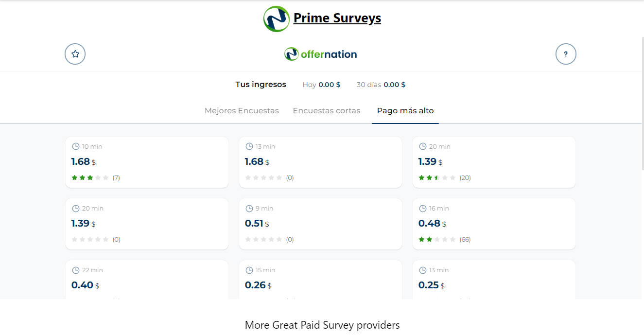Click the clock icon beside 16 min

pyautogui.click(x=423, y=208)
